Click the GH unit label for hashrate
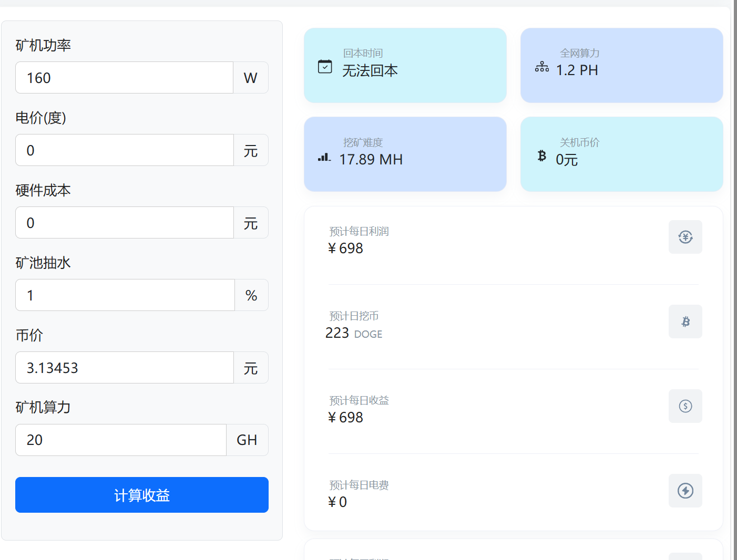 click(247, 440)
